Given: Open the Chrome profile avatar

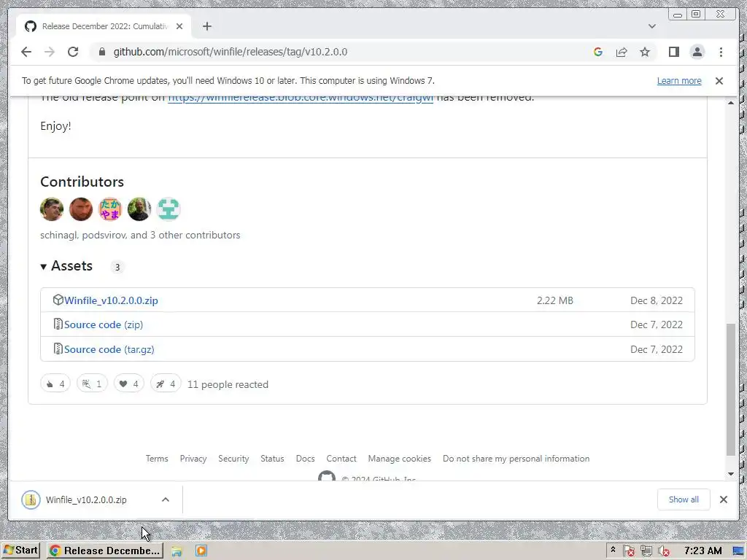Looking at the screenshot, I should 697,52.
